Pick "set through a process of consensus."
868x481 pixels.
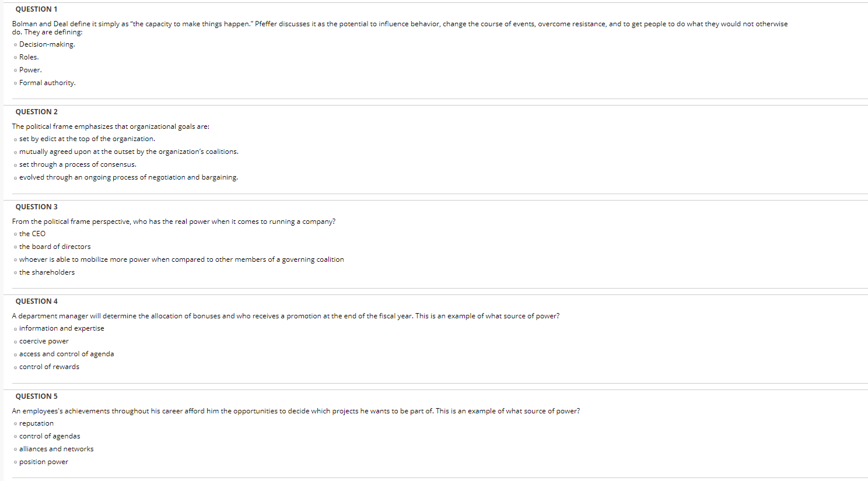tap(15, 164)
